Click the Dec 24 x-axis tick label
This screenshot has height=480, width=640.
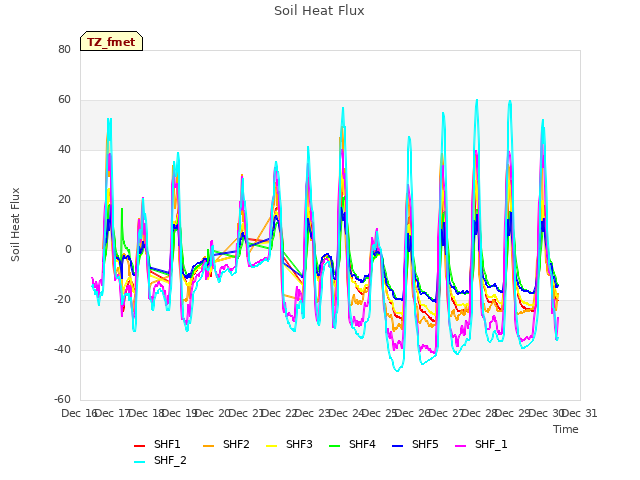[346, 413]
